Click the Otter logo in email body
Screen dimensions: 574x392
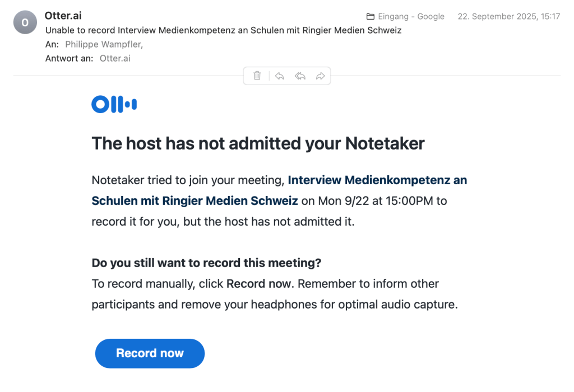click(114, 104)
